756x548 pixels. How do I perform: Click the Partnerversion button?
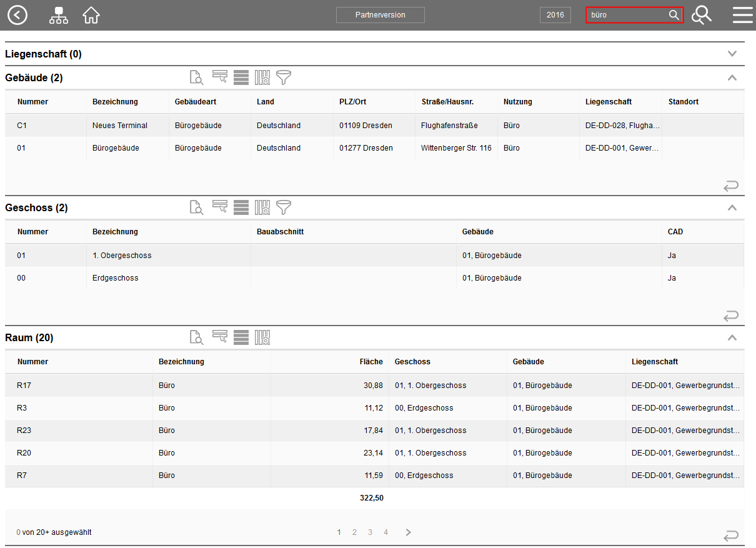[x=380, y=15]
